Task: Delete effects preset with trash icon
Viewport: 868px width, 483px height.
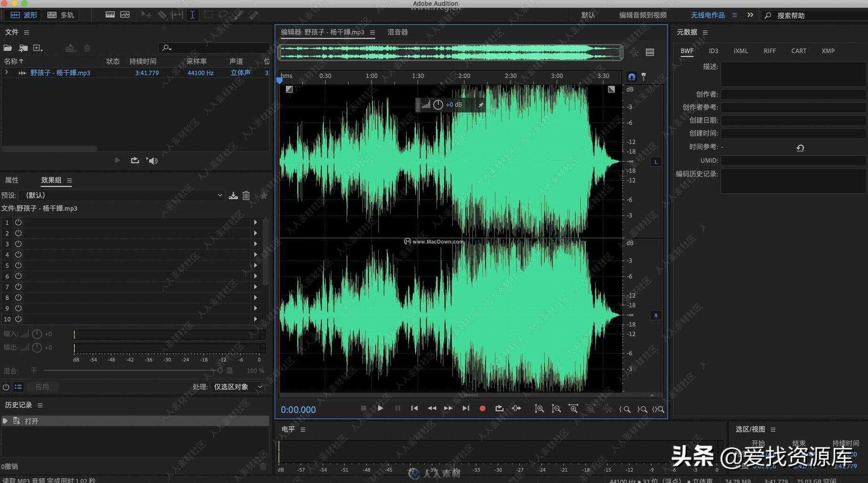Action: (x=246, y=195)
